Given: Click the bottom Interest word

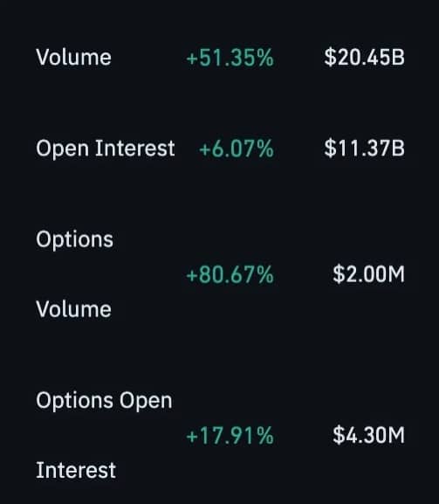Looking at the screenshot, I should (x=76, y=470).
